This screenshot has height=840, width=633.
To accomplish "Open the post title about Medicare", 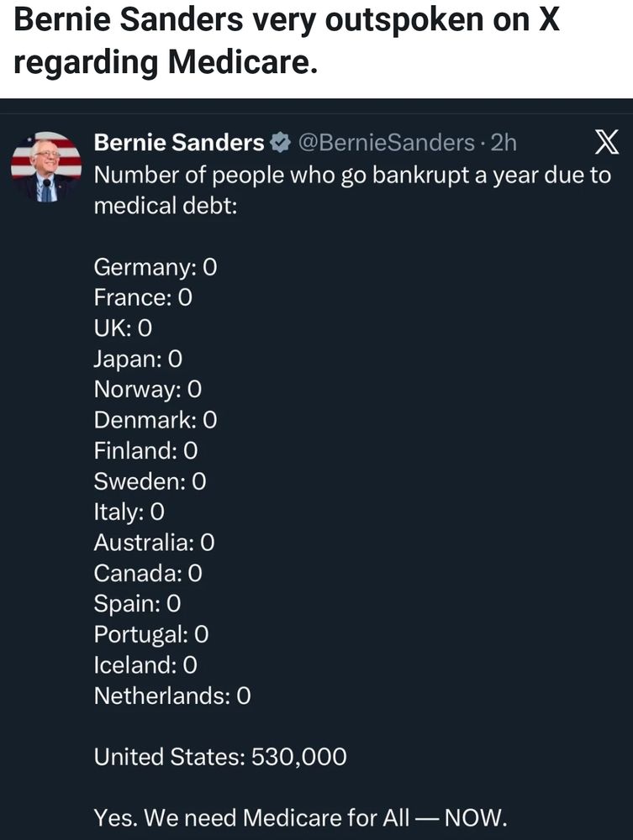I will click(287, 40).
